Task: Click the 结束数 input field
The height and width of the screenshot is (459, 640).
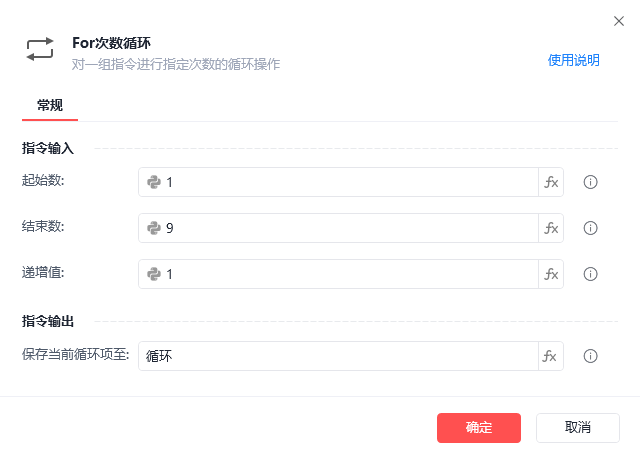Action: coord(350,228)
